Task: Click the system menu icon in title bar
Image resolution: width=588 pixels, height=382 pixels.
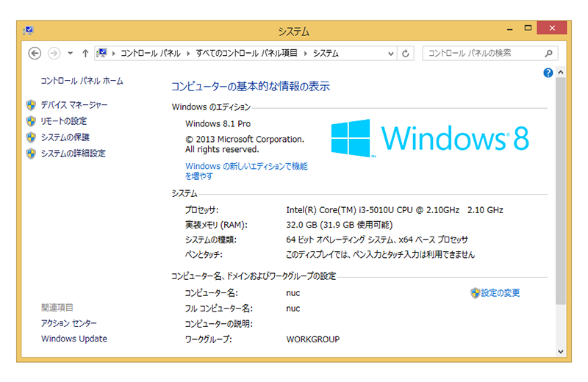Action: 29,30
